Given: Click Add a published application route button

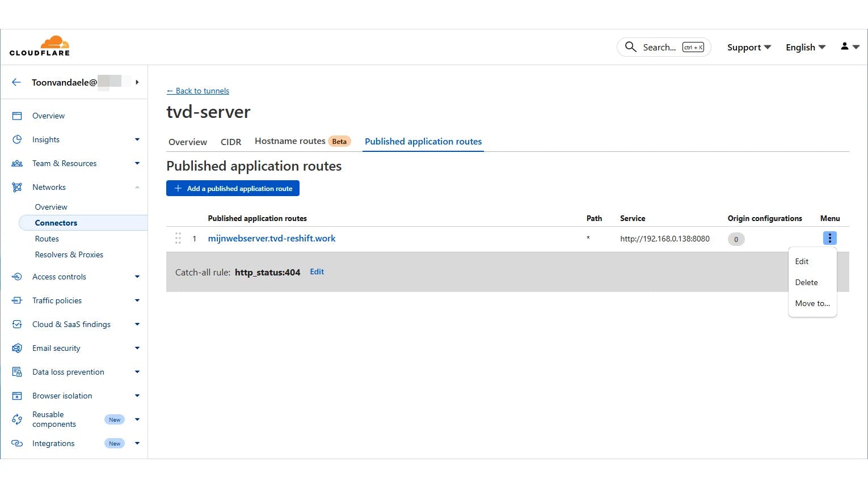Looking at the screenshot, I should click(233, 189).
